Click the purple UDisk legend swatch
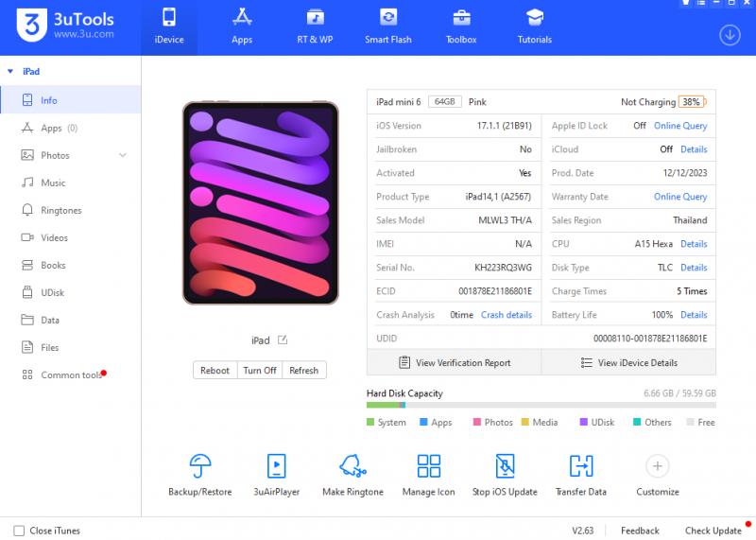Screen dimensions: 756x540 tap(584, 422)
